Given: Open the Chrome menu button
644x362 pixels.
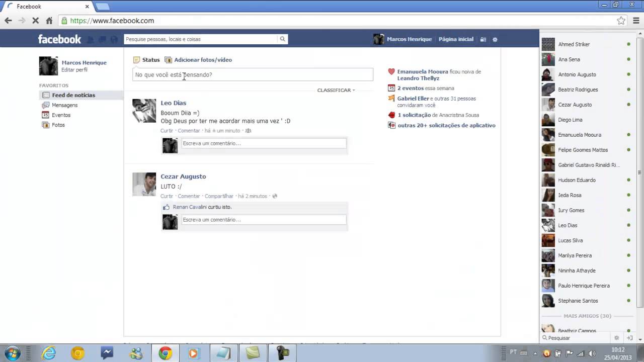Looking at the screenshot, I should coord(636,21).
